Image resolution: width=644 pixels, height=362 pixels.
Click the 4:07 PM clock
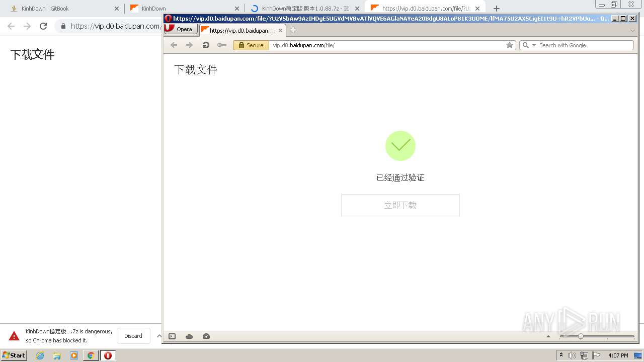[618, 355]
